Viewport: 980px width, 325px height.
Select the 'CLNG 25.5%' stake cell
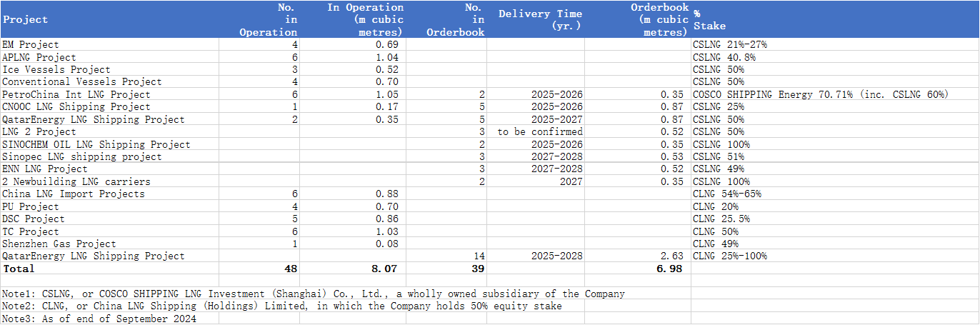point(834,219)
